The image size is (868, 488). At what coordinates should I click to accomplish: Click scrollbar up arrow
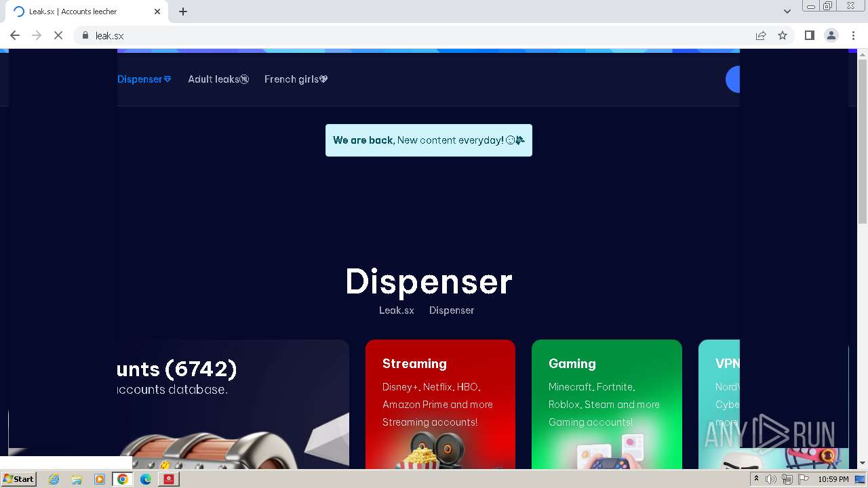(x=863, y=54)
